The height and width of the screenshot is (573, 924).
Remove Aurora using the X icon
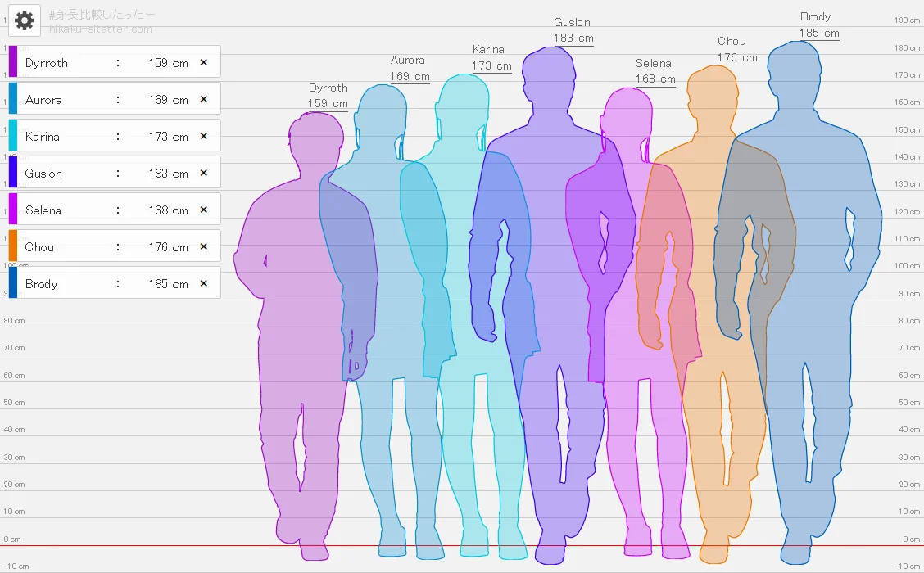(x=204, y=99)
